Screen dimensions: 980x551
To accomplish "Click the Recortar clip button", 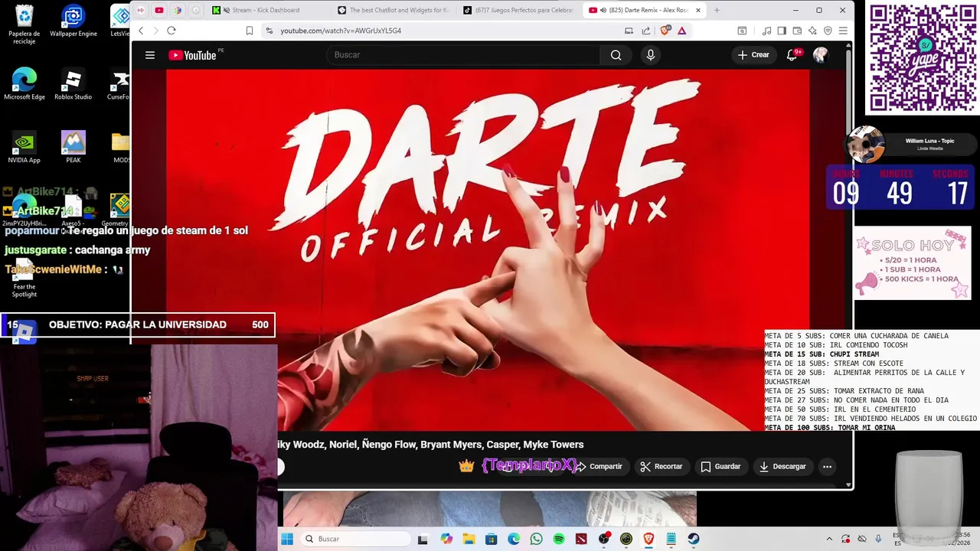I will point(661,466).
